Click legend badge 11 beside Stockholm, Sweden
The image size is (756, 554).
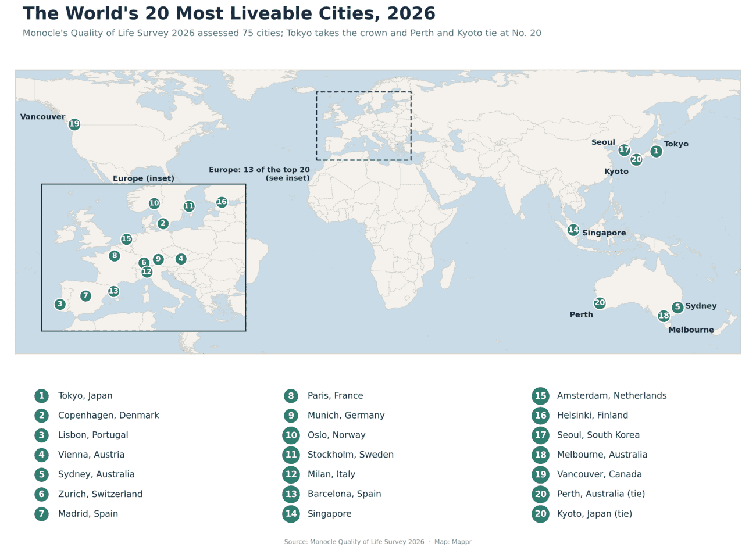(x=291, y=455)
